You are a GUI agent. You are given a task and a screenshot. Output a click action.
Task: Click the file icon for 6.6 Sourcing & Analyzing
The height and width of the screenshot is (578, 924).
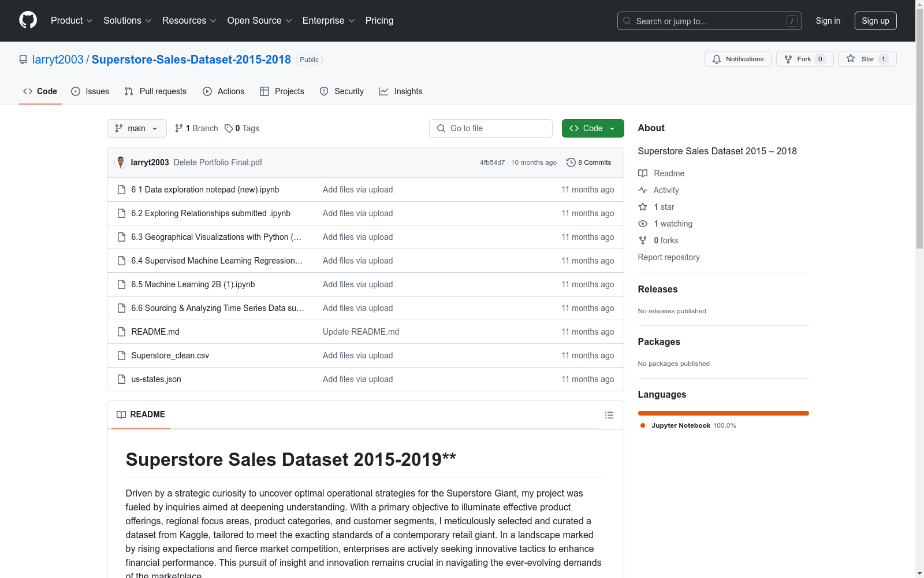coord(121,308)
